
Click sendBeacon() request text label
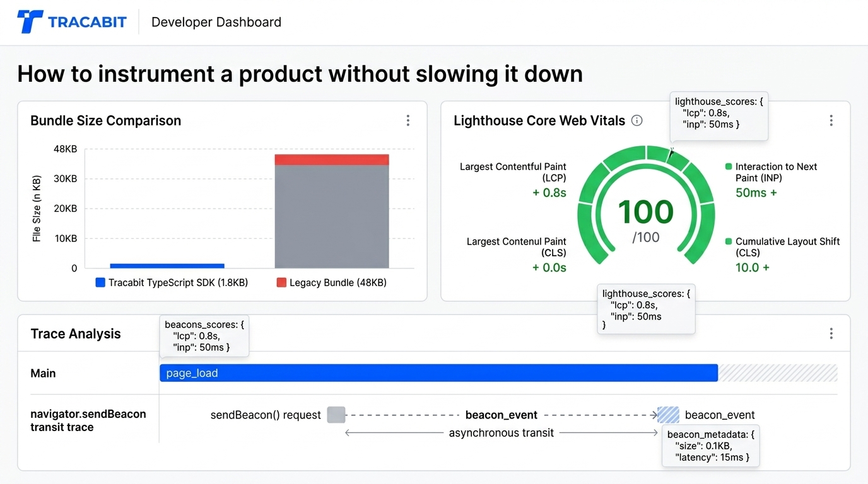coord(266,415)
